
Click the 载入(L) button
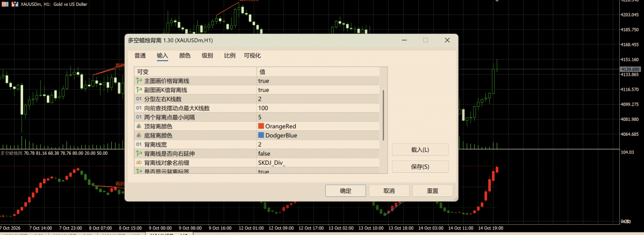click(420, 150)
